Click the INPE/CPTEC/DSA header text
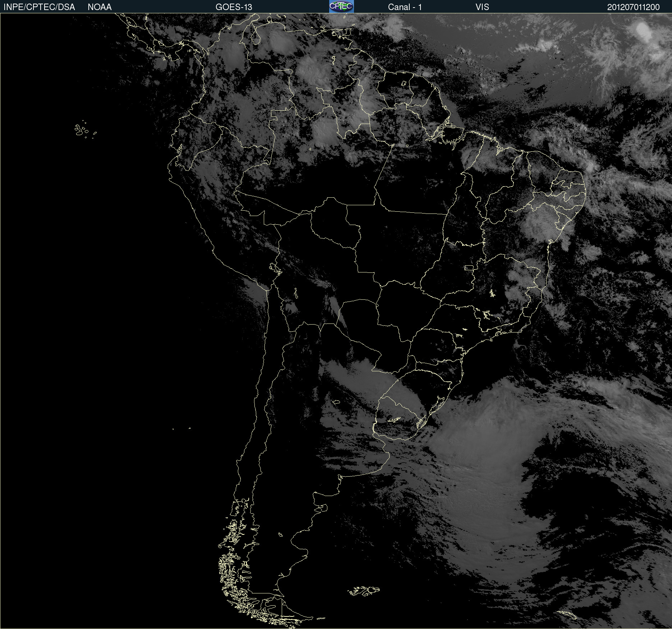The image size is (672, 629). [x=39, y=7]
